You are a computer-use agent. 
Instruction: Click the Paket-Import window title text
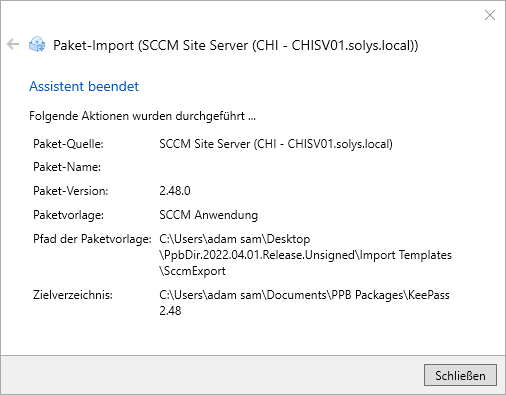point(236,45)
